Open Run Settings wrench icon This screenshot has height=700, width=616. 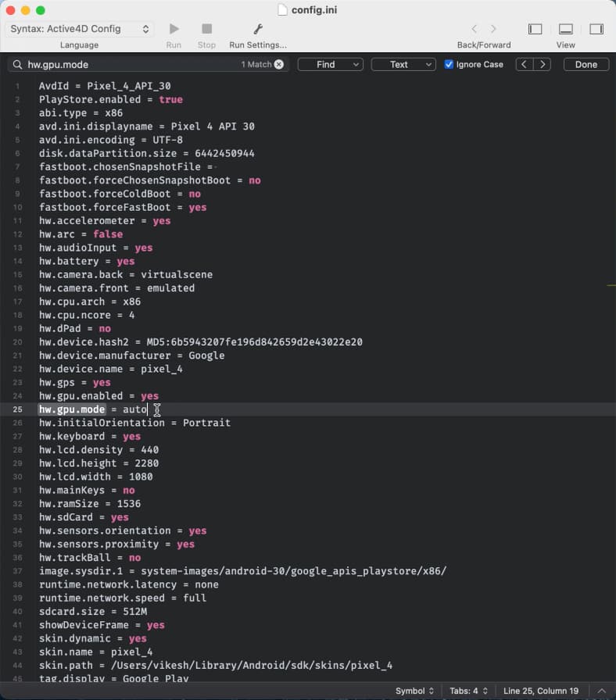(x=258, y=29)
